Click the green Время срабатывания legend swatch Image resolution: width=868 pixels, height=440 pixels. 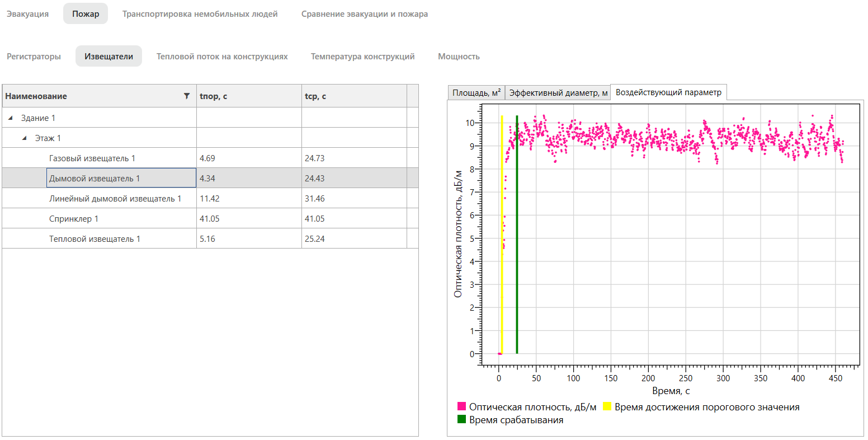click(x=461, y=419)
